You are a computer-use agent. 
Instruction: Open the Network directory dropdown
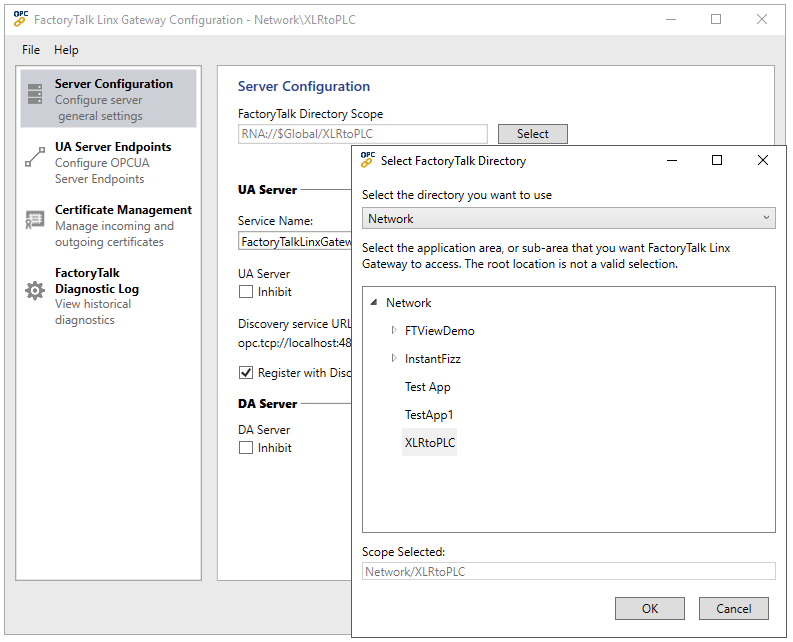[x=568, y=218]
